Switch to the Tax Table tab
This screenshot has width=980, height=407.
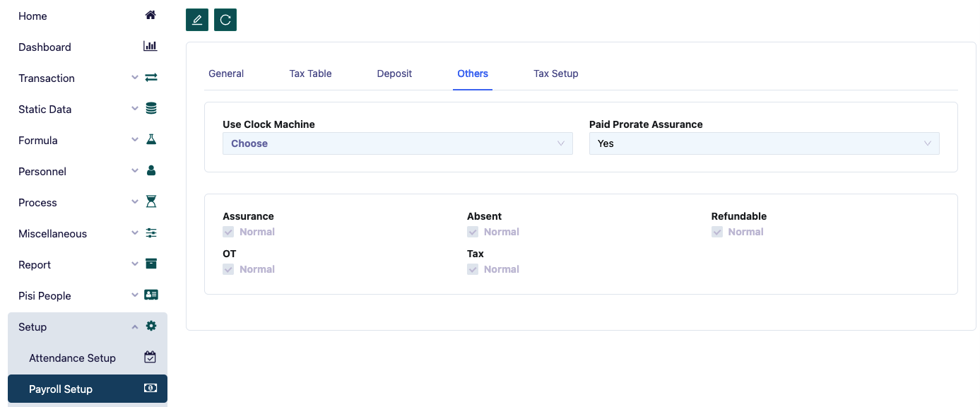310,73
